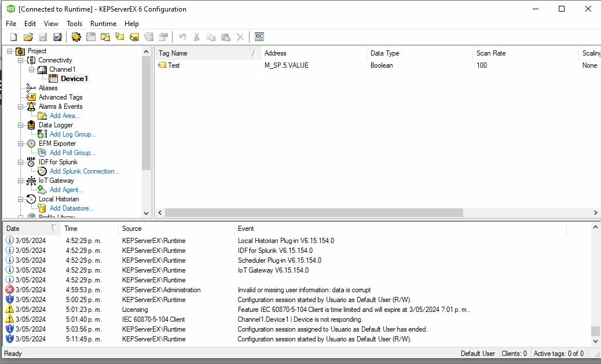Click the Data Logger database icon

[x=31, y=125]
